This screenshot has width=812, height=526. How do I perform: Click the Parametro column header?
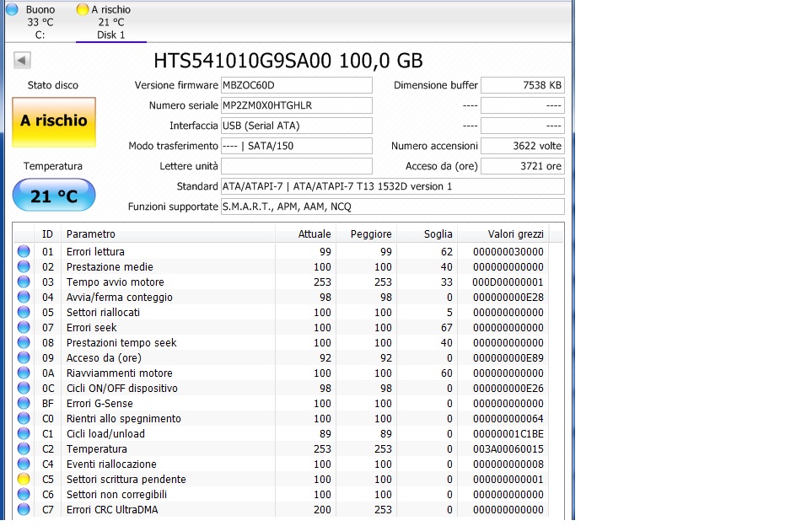coord(168,234)
